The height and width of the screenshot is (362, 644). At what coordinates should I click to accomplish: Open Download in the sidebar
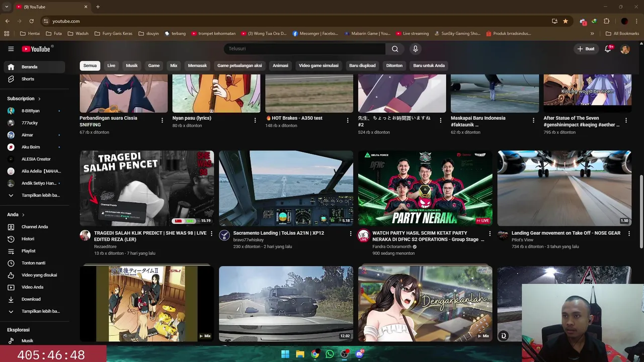coord(34,299)
